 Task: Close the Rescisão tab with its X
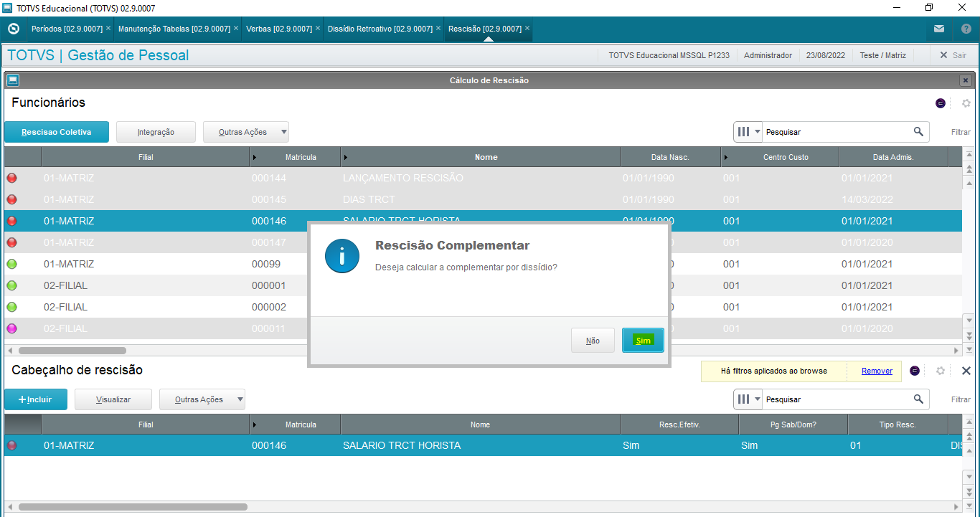(527, 29)
